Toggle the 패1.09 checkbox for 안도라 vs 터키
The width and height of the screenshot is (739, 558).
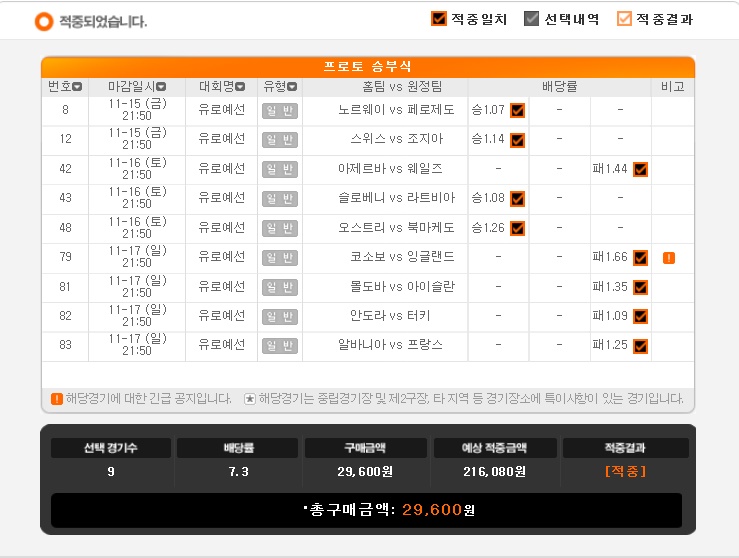(x=640, y=316)
